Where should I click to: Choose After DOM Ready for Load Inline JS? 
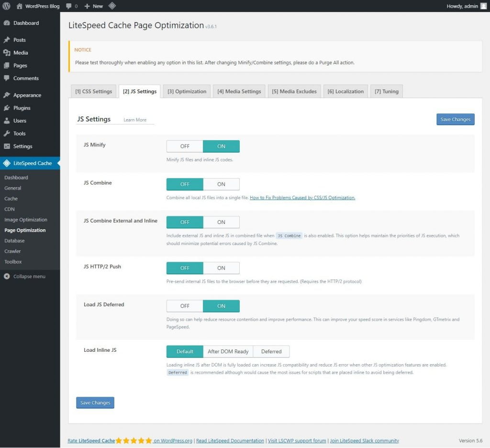pyautogui.click(x=228, y=351)
